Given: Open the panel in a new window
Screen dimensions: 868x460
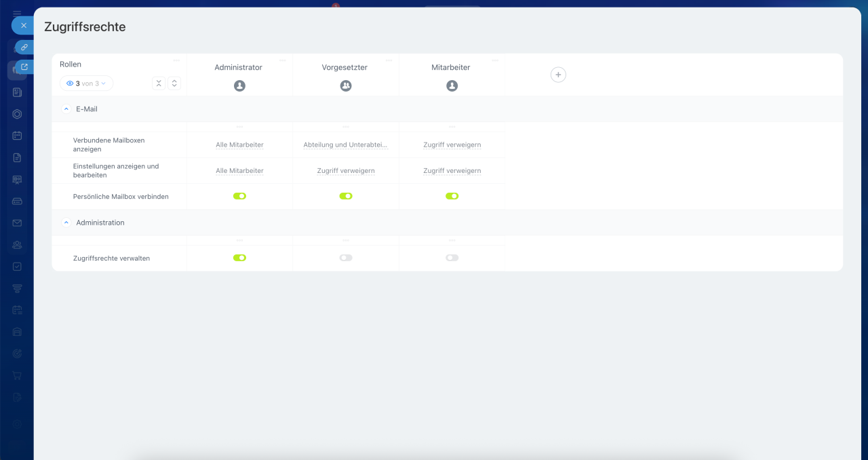Looking at the screenshot, I should point(24,66).
